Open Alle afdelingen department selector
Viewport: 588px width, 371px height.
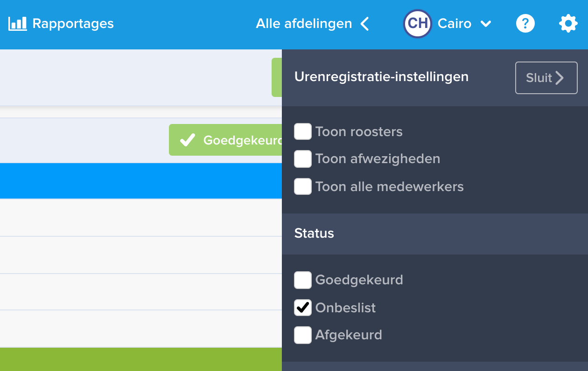click(x=304, y=24)
